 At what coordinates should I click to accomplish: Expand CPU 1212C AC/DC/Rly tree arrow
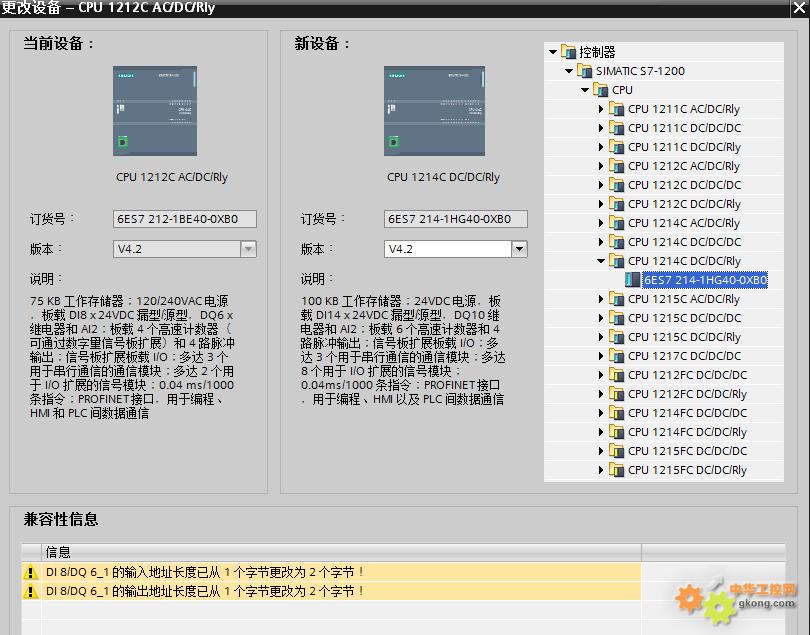tap(601, 166)
